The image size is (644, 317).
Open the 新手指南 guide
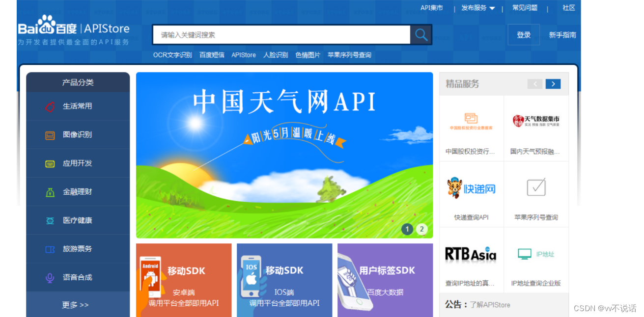click(x=562, y=35)
